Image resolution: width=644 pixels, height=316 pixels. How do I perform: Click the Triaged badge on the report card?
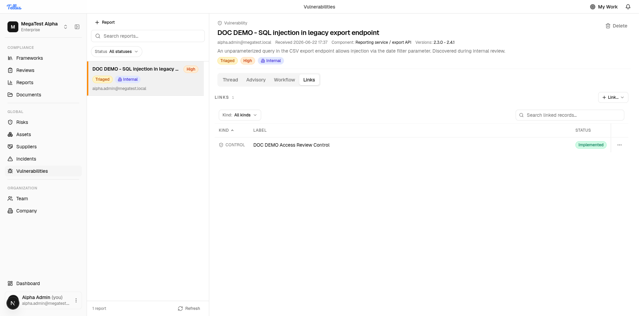102,79
